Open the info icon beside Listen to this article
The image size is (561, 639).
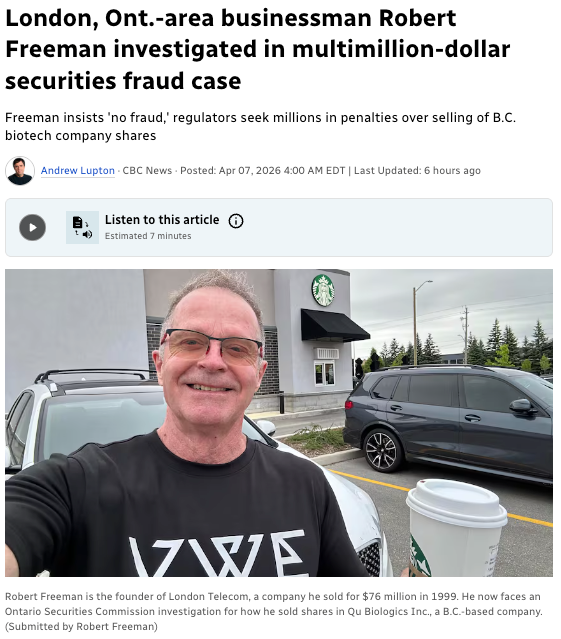(236, 221)
